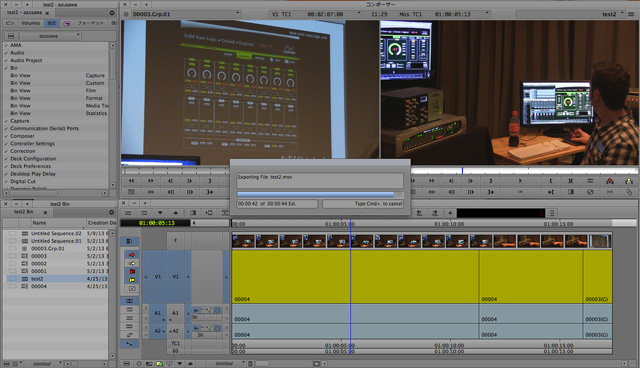Open the Composer settings entry
Image resolution: width=640 pixels, height=368 pixels.
tap(22, 136)
